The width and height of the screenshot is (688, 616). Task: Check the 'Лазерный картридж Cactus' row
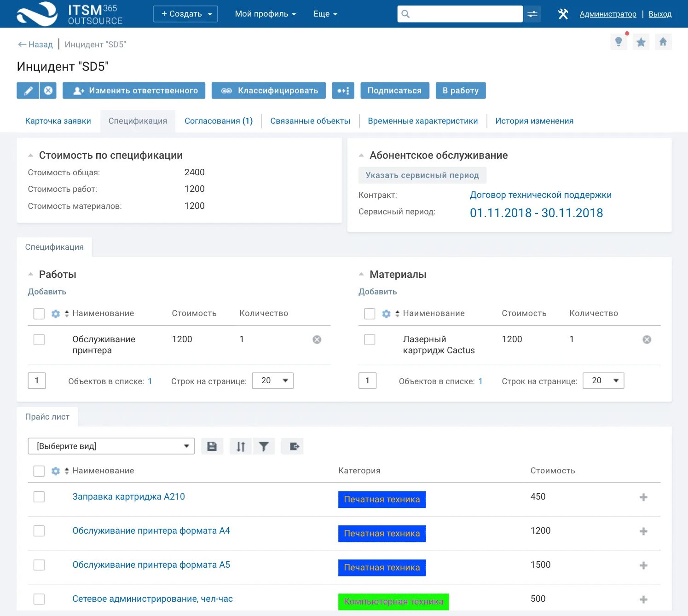(370, 339)
